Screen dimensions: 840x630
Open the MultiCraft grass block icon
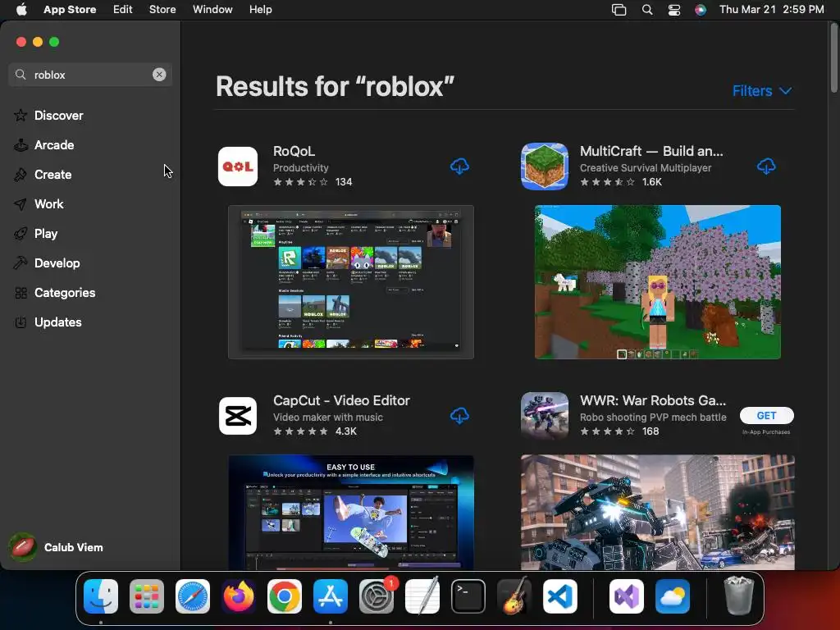click(x=545, y=167)
